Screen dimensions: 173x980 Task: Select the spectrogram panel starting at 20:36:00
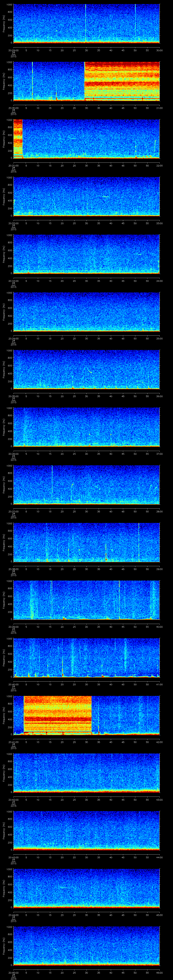point(86,427)
